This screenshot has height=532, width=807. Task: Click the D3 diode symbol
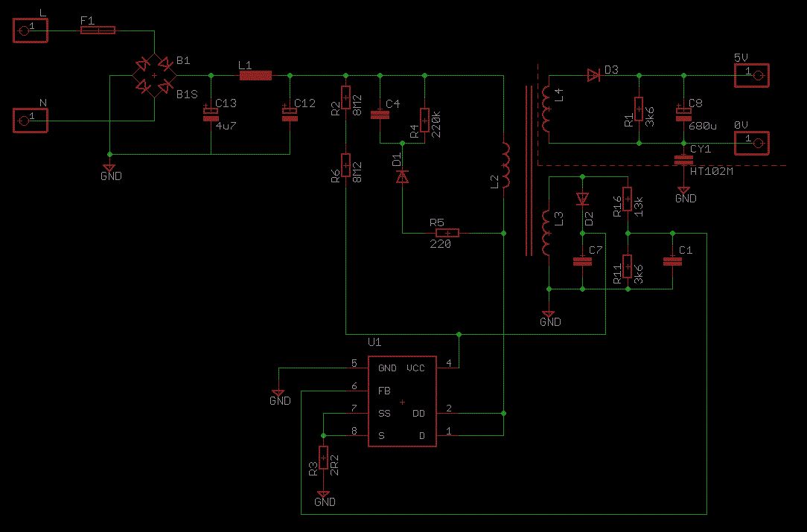click(593, 76)
